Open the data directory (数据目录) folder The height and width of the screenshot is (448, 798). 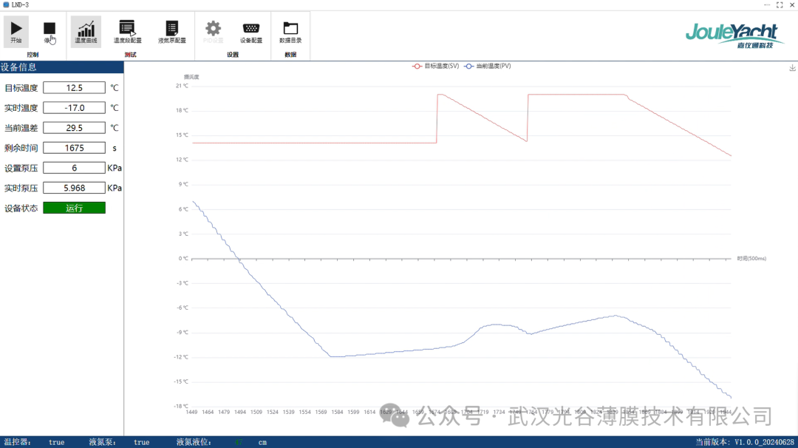(x=290, y=31)
